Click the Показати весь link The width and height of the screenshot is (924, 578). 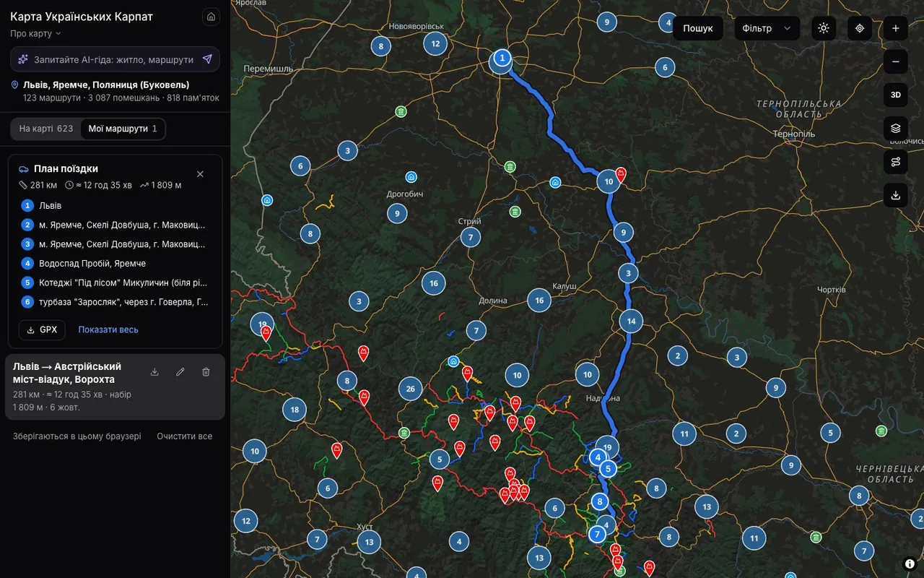coord(108,329)
